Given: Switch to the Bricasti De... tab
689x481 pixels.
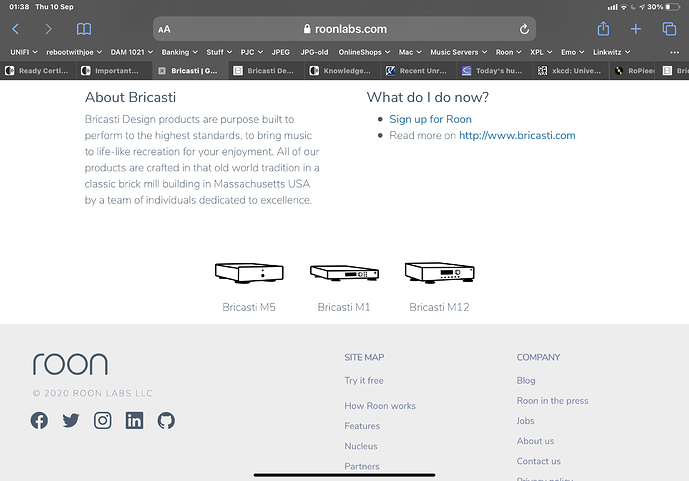Looking at the screenshot, I should [x=267, y=71].
